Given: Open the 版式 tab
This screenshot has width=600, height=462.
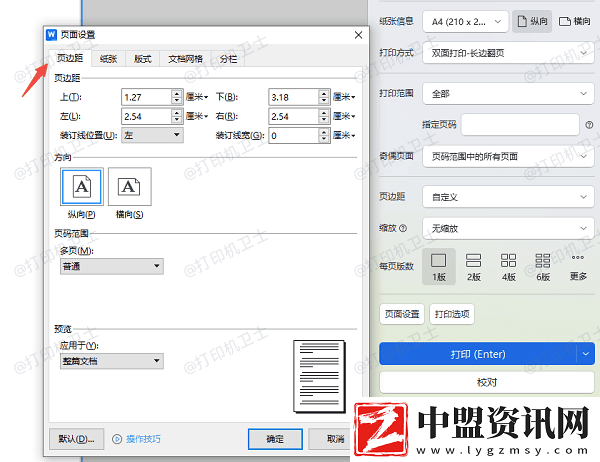Looking at the screenshot, I should pyautogui.click(x=142, y=59).
